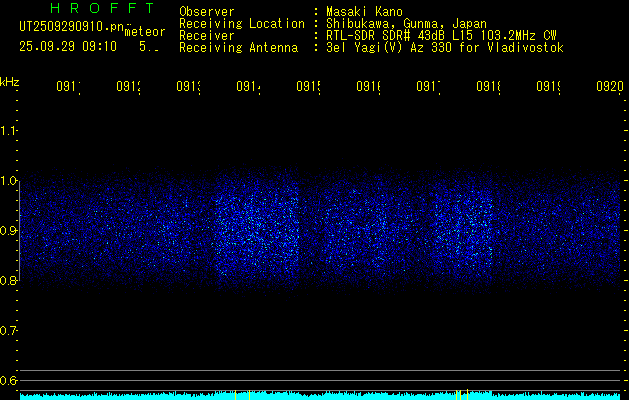Click the kHz axis unit label
The image size is (629, 400).
9,82
